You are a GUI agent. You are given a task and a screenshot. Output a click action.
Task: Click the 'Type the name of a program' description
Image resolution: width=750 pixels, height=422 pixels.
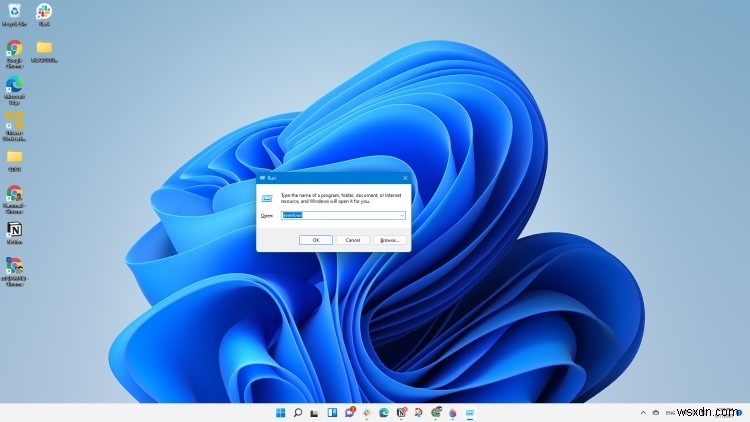click(x=341, y=198)
